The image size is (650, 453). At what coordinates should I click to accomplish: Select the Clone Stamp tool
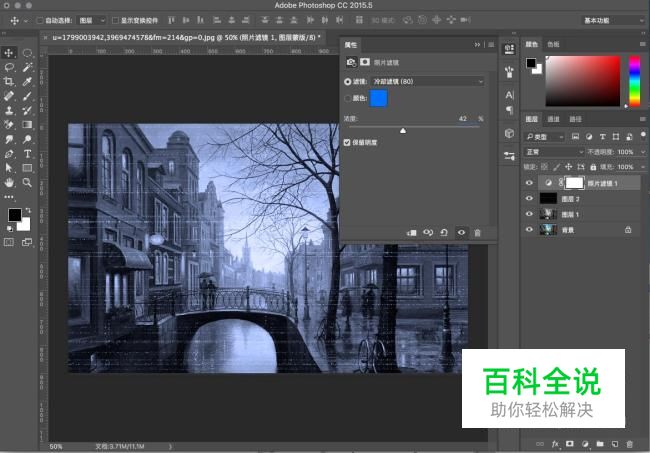(x=9, y=111)
